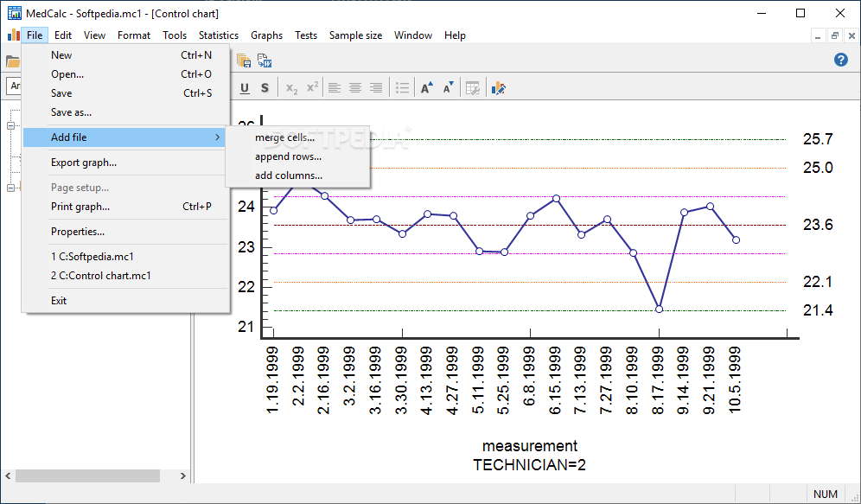861x504 pixels.
Task: Open Properties... from File menu
Action: [125, 232]
